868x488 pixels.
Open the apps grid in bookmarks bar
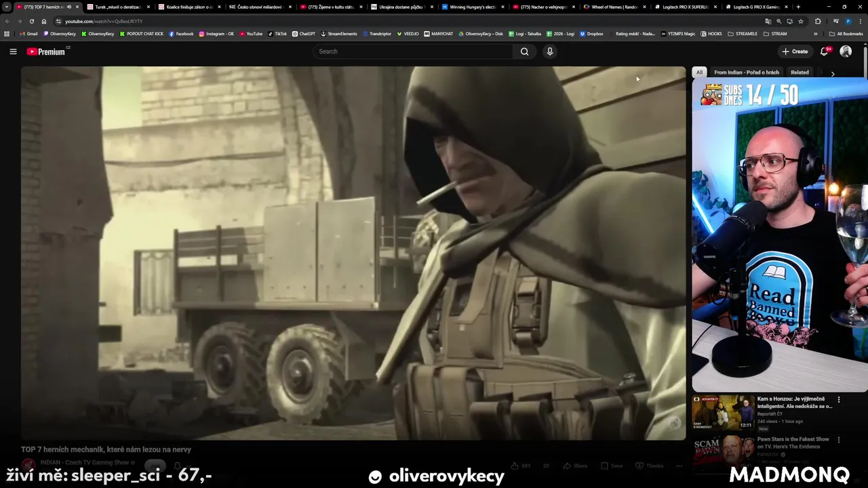pos(7,34)
